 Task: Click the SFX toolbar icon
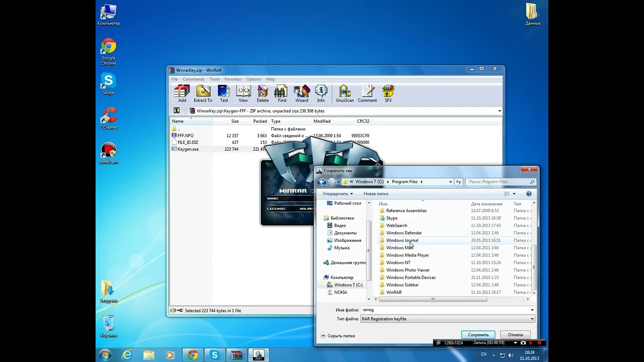[x=388, y=94]
